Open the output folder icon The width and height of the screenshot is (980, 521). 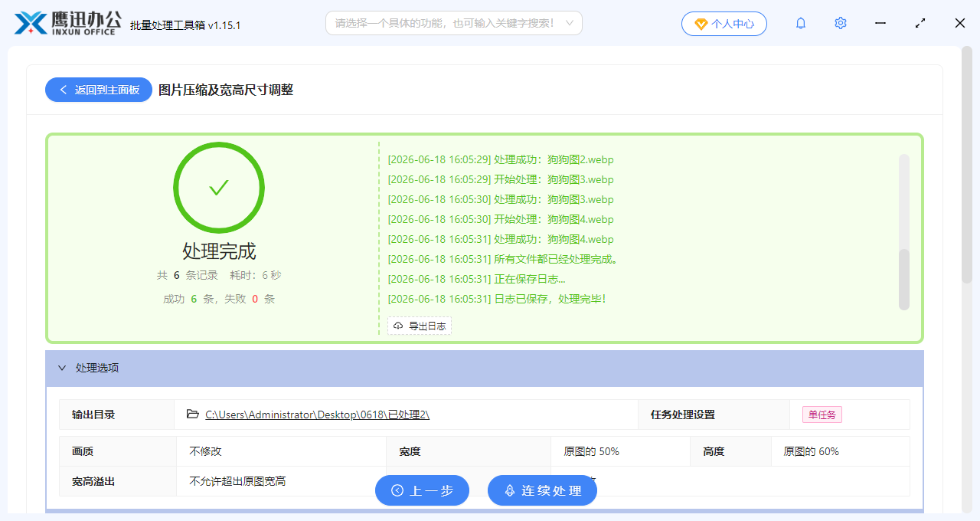pyautogui.click(x=193, y=415)
